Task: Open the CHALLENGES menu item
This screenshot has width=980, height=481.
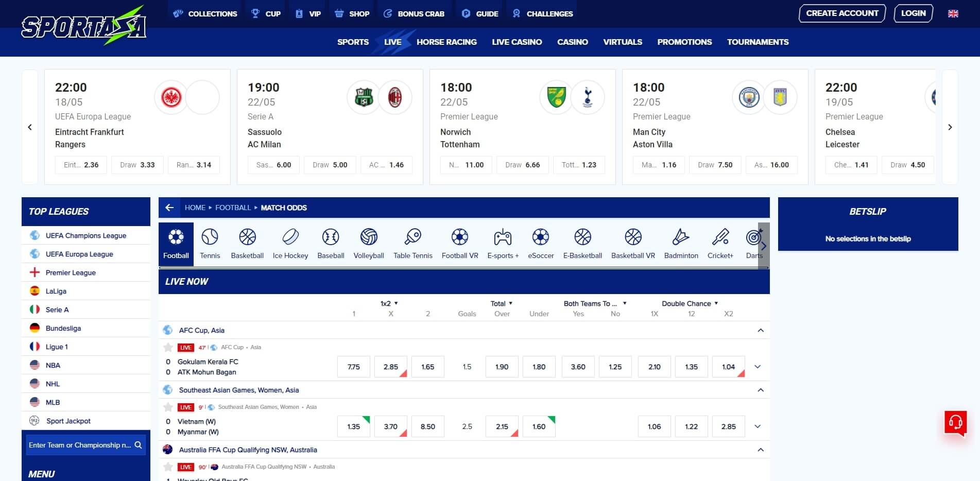Action: (x=542, y=14)
